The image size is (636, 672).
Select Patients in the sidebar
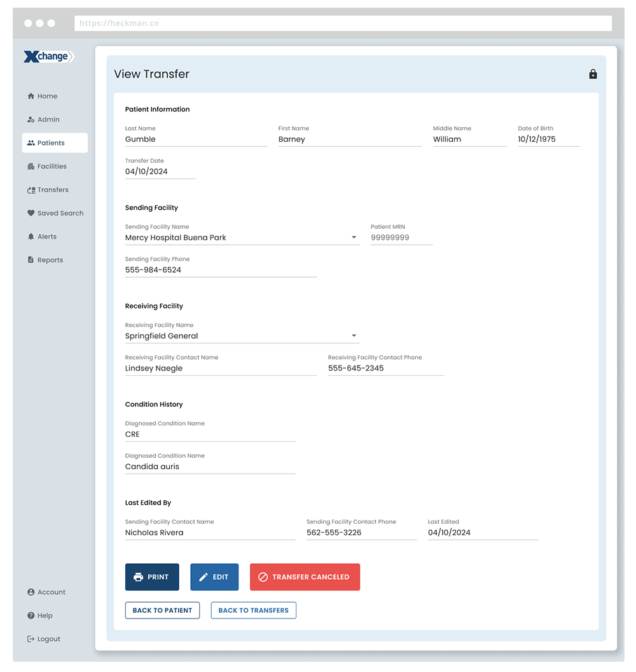(x=51, y=143)
